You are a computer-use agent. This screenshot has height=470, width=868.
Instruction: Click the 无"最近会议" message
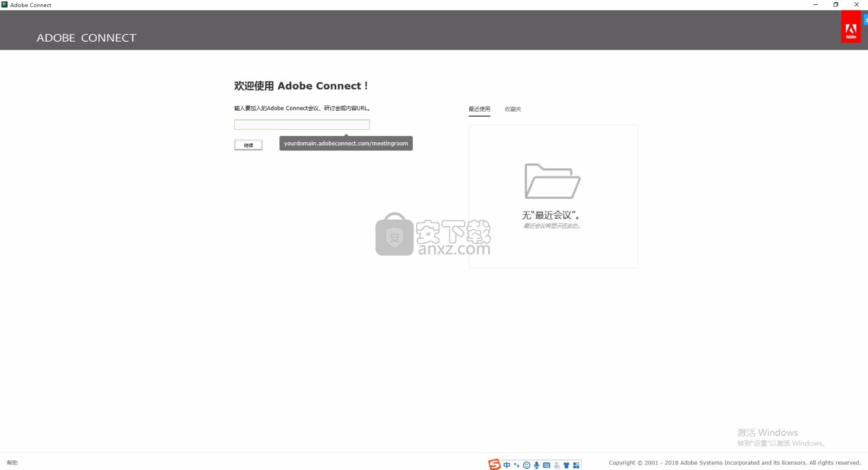click(x=552, y=215)
